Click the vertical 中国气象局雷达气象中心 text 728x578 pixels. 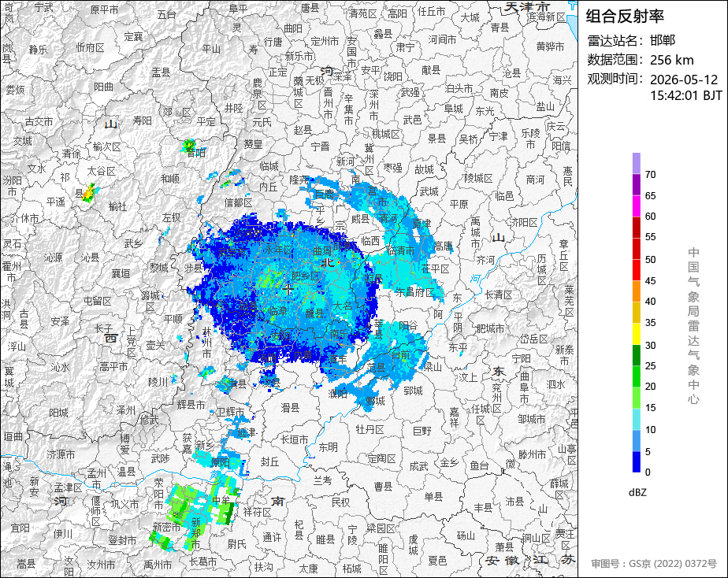pos(693,326)
